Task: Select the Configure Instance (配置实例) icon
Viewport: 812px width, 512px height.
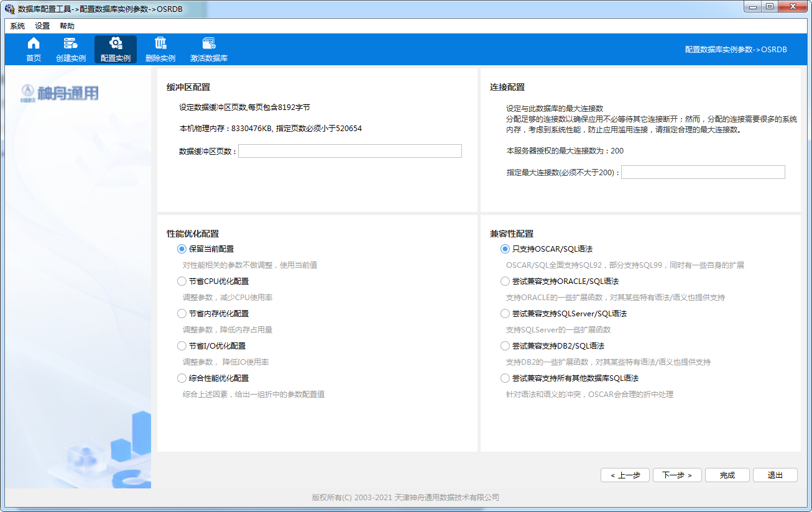Action: tap(116, 43)
